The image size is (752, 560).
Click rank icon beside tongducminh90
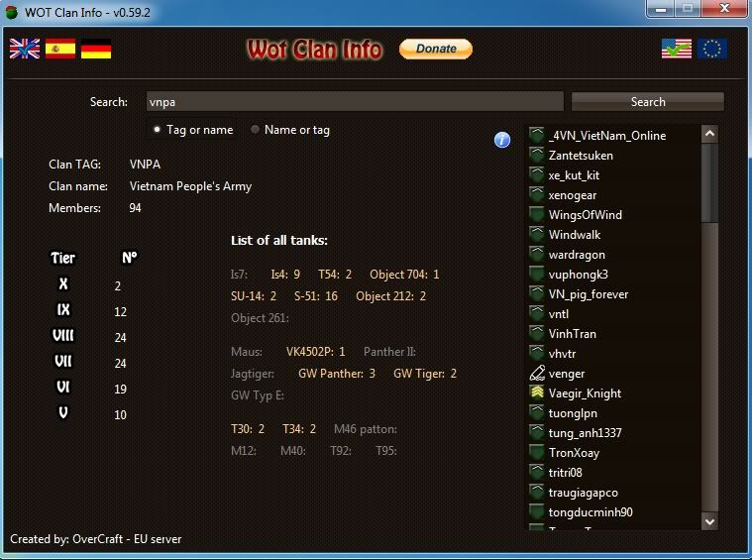[537, 512]
